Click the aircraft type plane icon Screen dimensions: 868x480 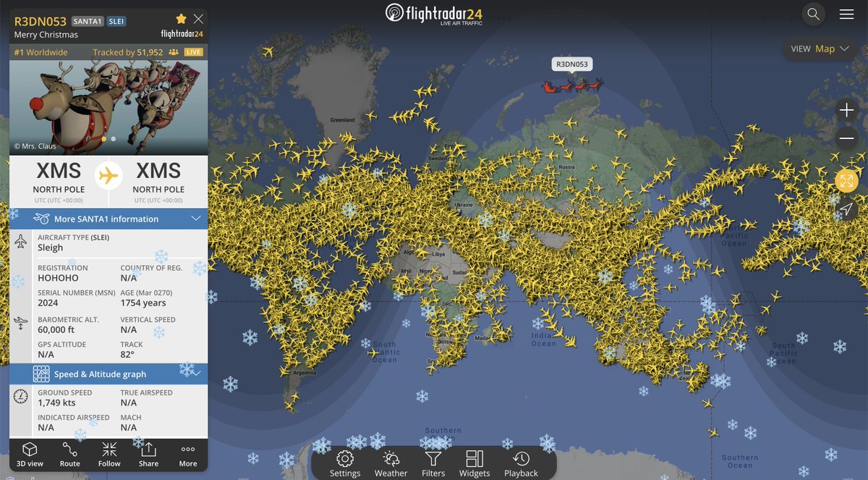pos(20,241)
